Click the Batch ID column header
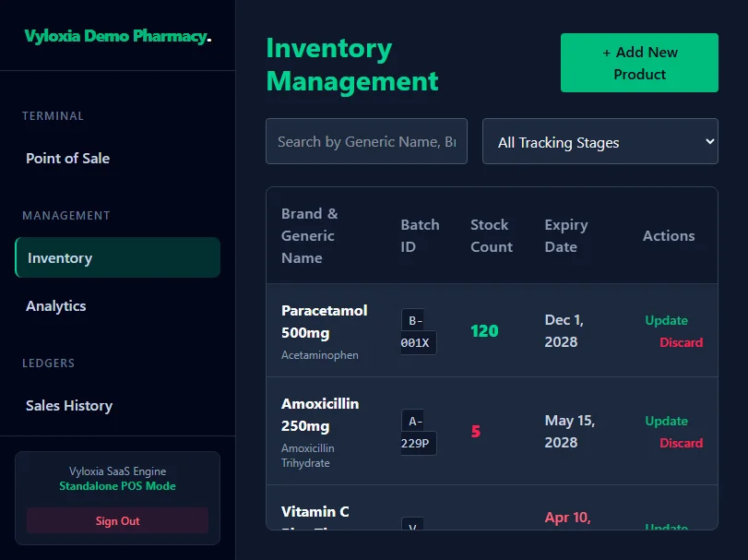Screen dimensions: 748x560 click(420, 235)
